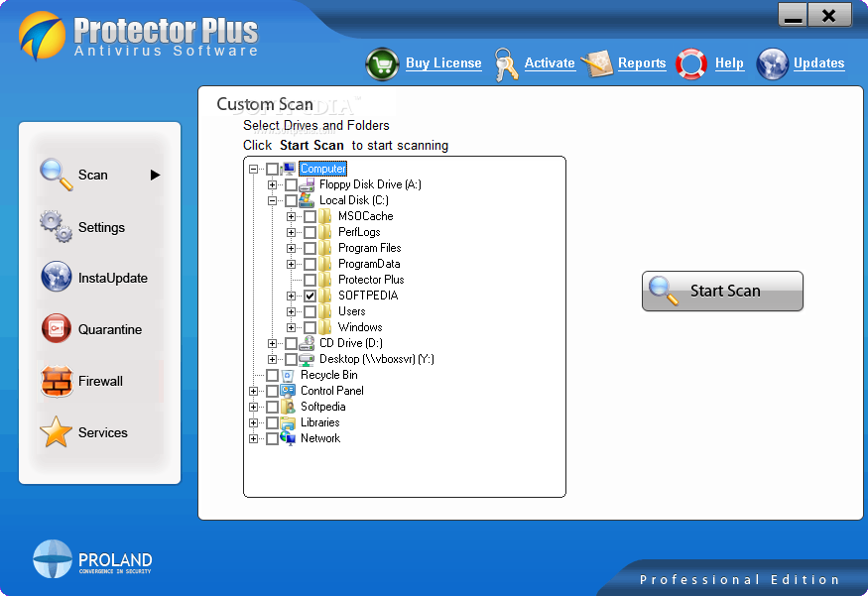Open the Buy License link
Viewport: 868px width, 596px height.
pyautogui.click(x=443, y=63)
